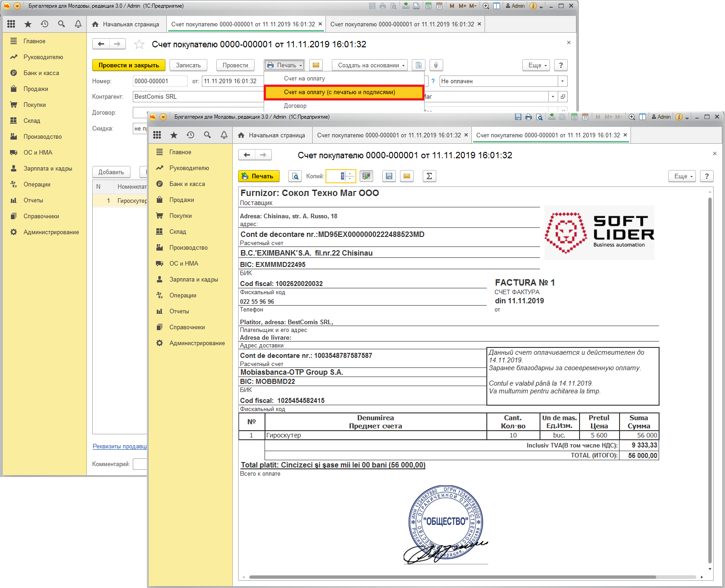Viewport: 725px width, 588px height.
Task: Open calculator icon in back window title bar
Action: coord(429,6)
